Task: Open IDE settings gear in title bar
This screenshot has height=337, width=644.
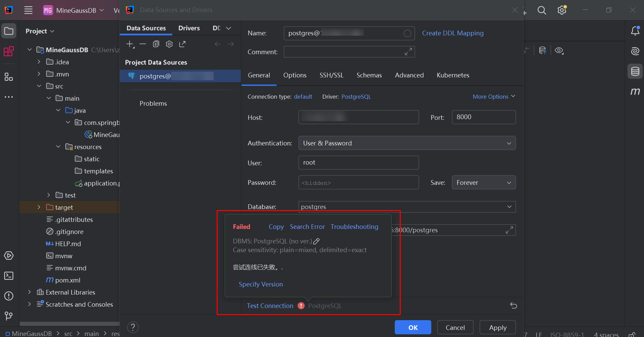Action: (x=562, y=10)
